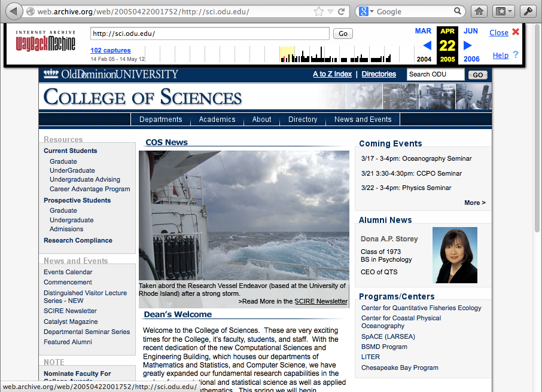542x392 pixels.
Task: Open Center for Coastal Physical Oceanography link
Action: 401,322
